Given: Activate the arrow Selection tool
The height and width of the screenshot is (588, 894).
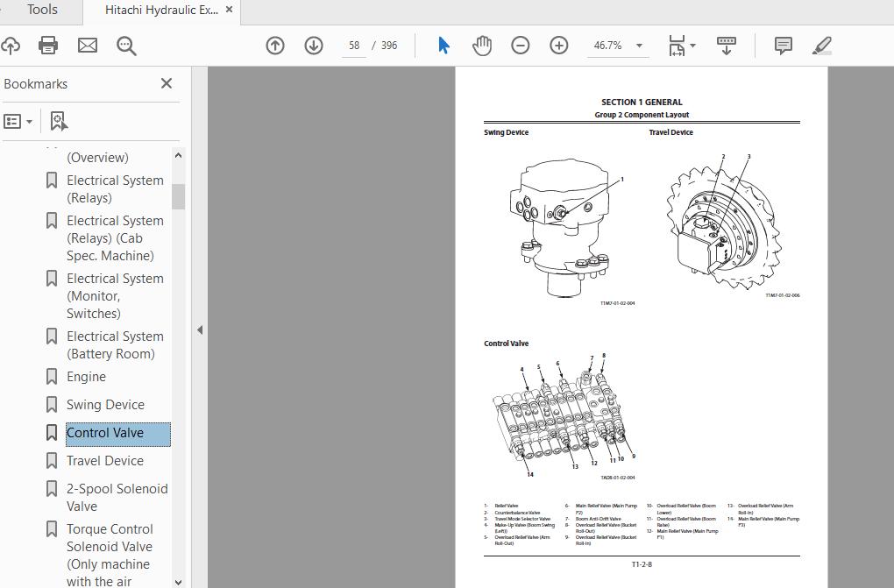Looking at the screenshot, I should (443, 46).
